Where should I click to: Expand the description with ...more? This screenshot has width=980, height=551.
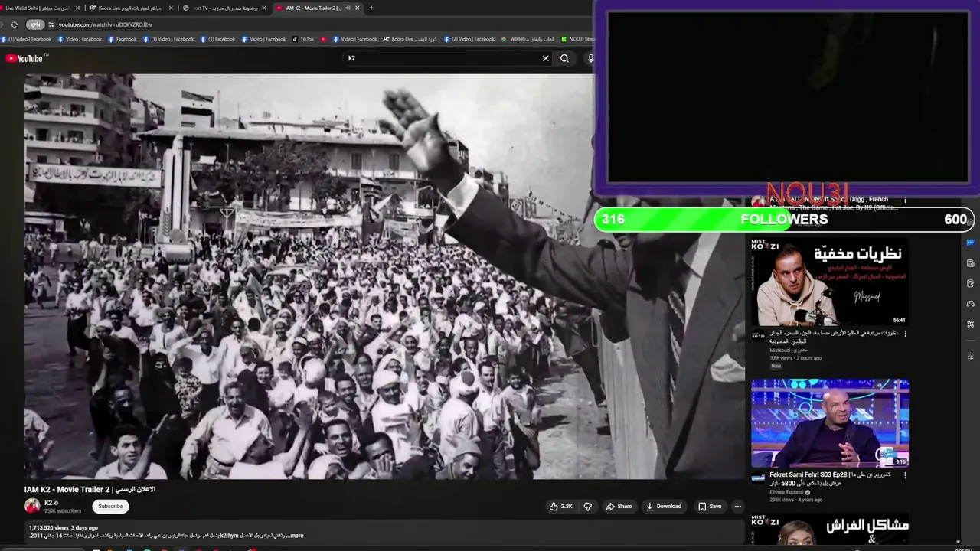(x=296, y=536)
